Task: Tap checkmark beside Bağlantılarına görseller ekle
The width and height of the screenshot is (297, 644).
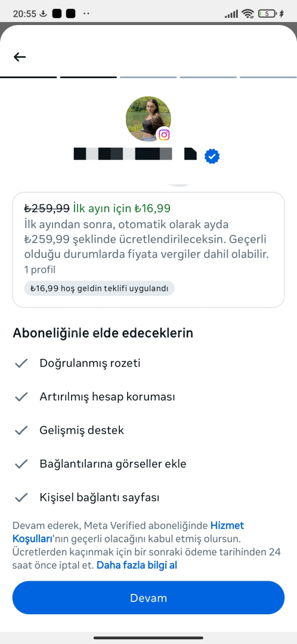Action: point(21,464)
